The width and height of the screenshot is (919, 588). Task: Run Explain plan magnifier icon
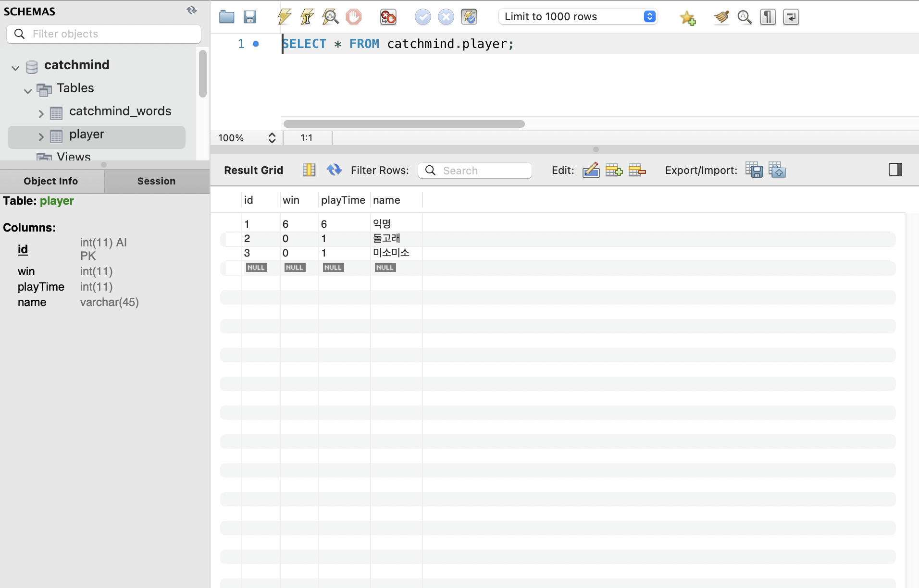click(330, 17)
